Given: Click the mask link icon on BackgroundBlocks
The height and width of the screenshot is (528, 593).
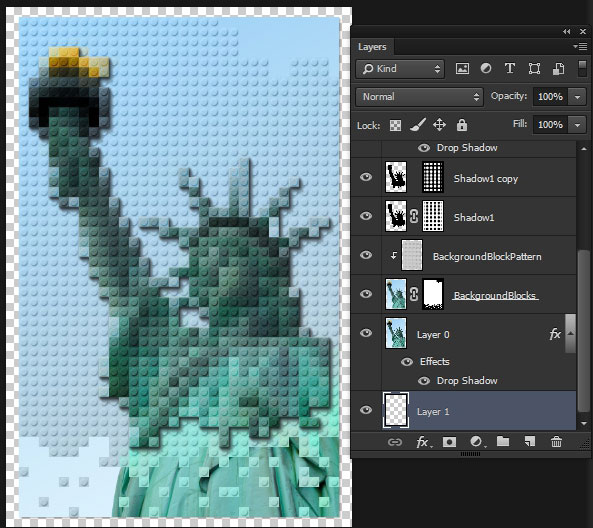Looking at the screenshot, I should (x=414, y=294).
